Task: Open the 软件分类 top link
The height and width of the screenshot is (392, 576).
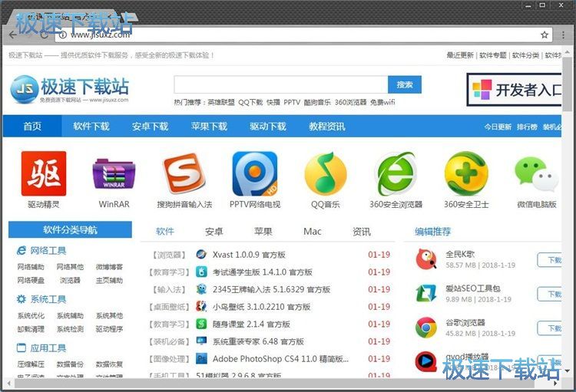Action: click(x=525, y=55)
